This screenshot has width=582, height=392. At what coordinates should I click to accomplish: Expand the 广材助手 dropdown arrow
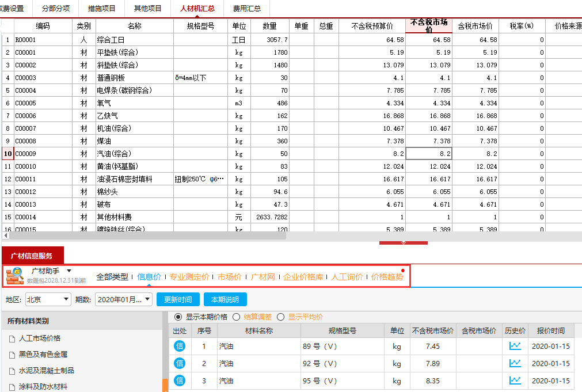[69, 271]
